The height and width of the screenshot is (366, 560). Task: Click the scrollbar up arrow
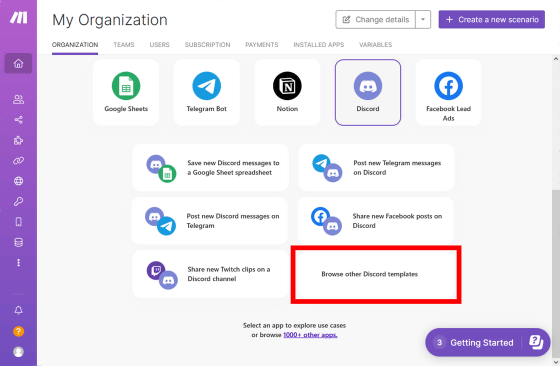(x=556, y=59)
